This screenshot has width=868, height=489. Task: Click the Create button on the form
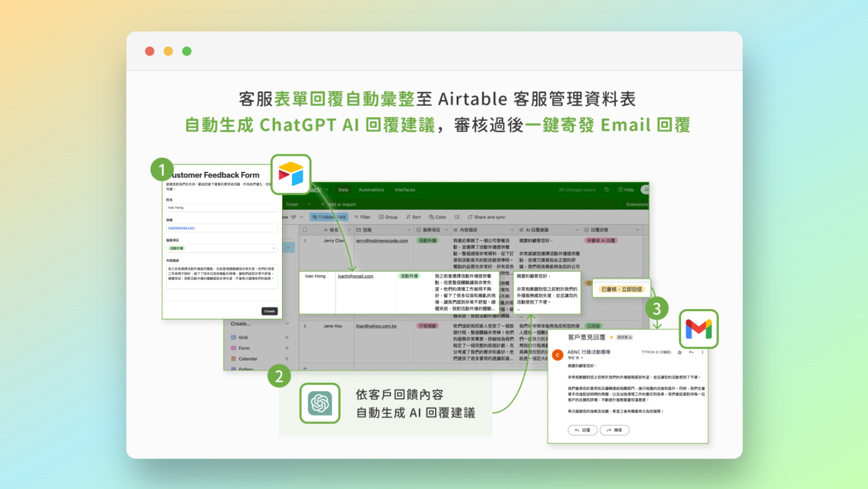pyautogui.click(x=270, y=311)
